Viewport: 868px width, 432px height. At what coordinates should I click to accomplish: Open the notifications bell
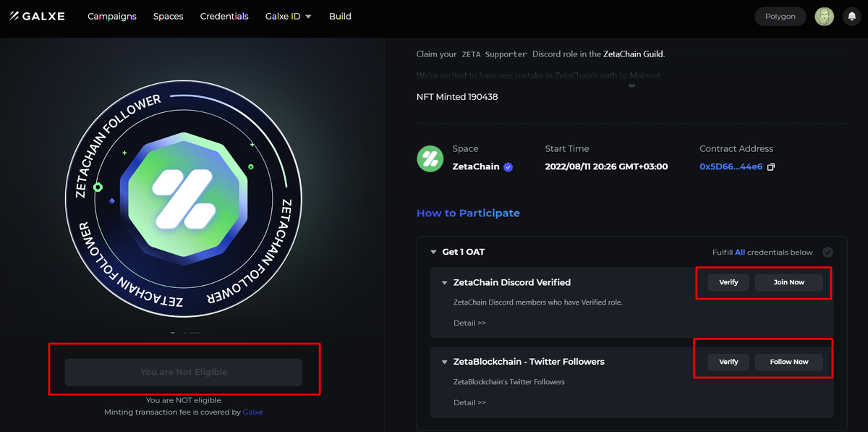851,16
